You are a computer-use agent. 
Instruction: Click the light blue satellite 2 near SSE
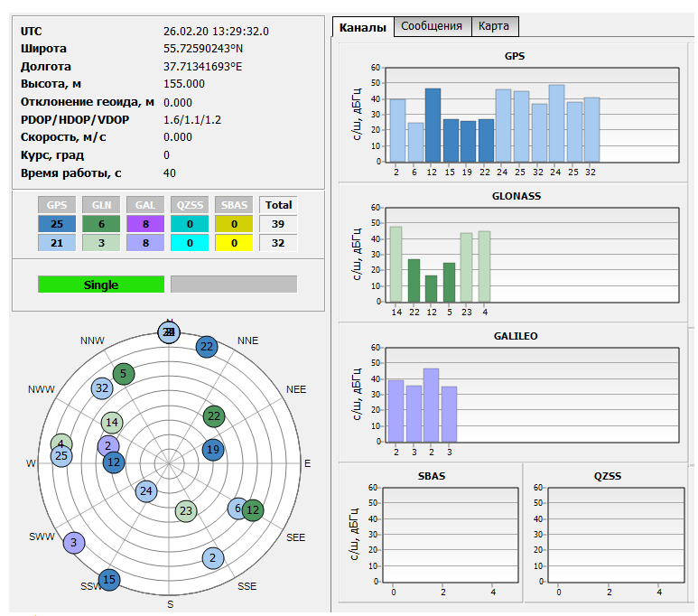[x=212, y=558]
